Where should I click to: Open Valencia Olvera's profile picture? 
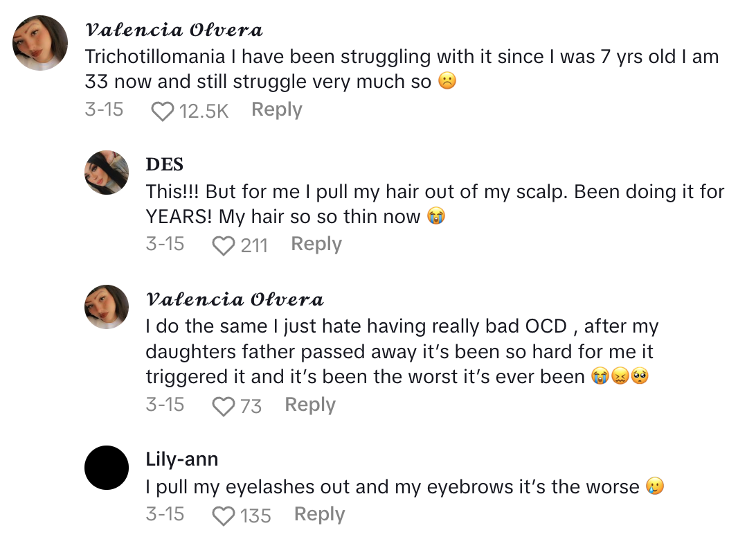39,43
